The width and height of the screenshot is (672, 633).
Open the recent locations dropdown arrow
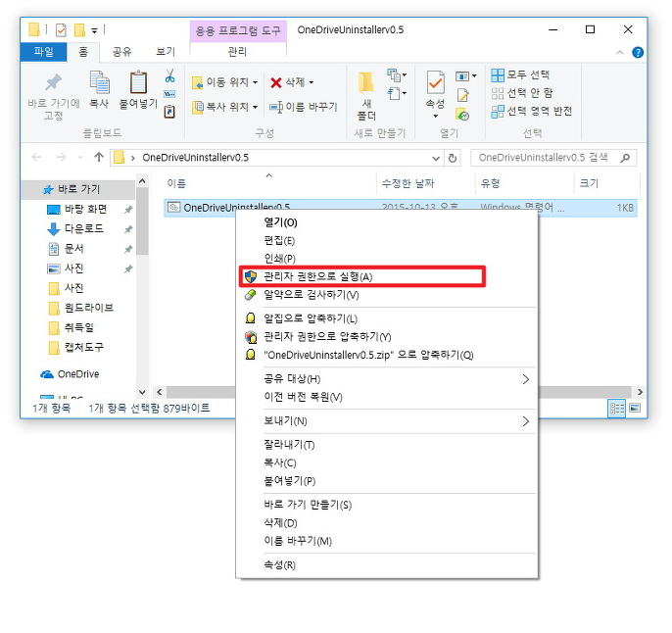tap(80, 158)
